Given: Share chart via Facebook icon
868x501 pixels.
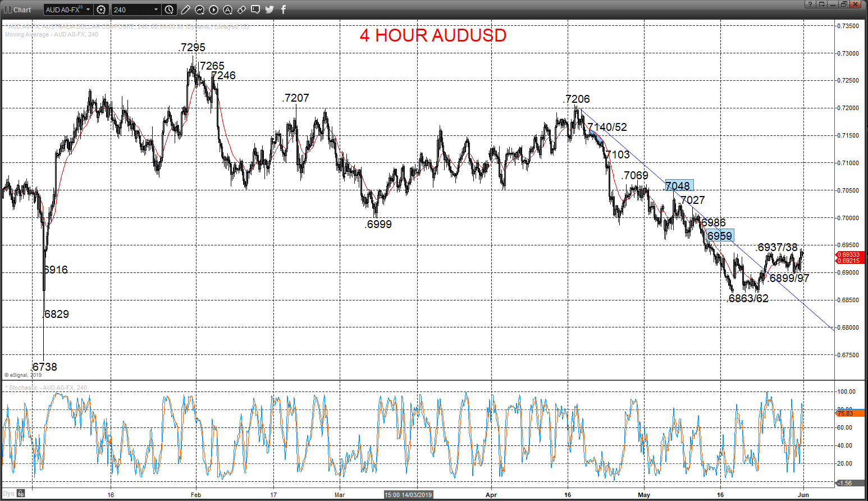Looking at the screenshot, I should tap(284, 10).
